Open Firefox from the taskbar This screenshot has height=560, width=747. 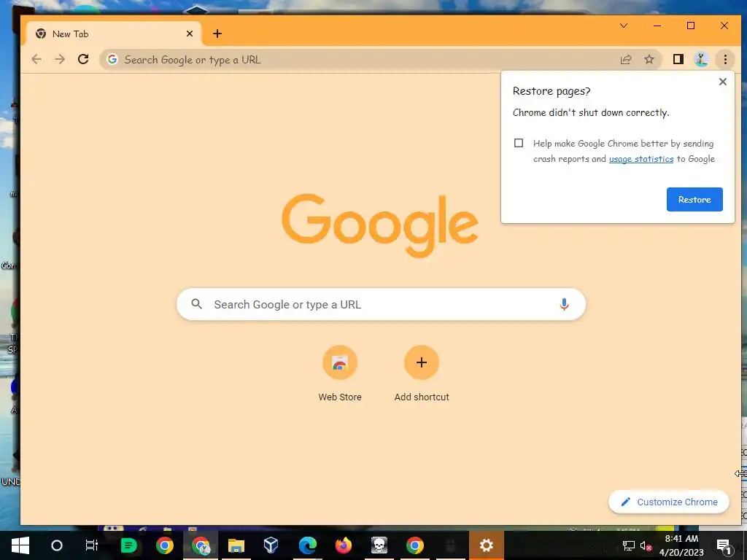(343, 545)
